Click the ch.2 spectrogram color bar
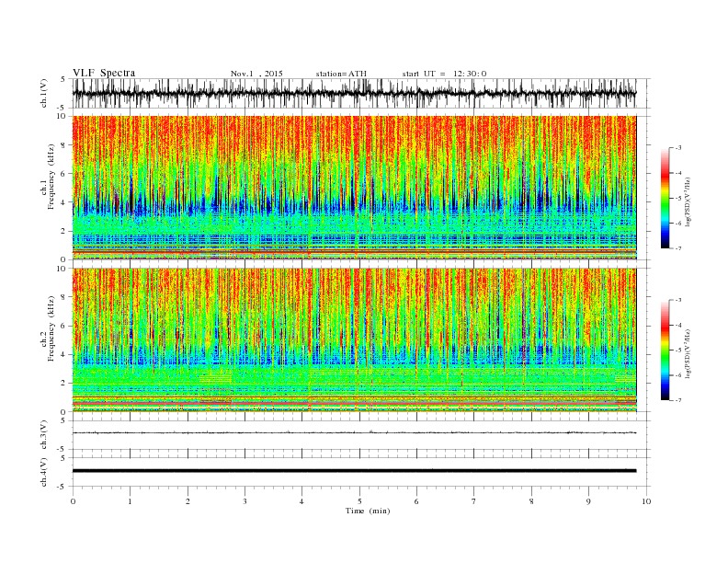The height and width of the screenshot is (563, 728). point(665,350)
